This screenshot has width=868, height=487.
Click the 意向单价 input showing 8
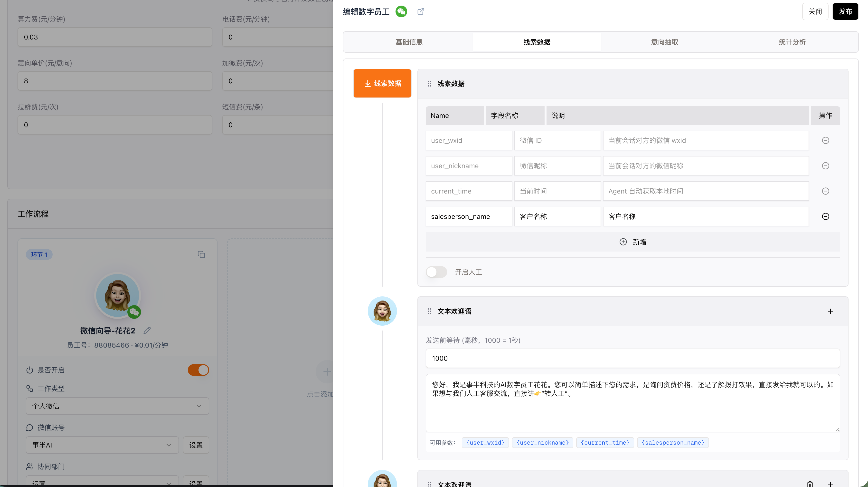pyautogui.click(x=115, y=81)
